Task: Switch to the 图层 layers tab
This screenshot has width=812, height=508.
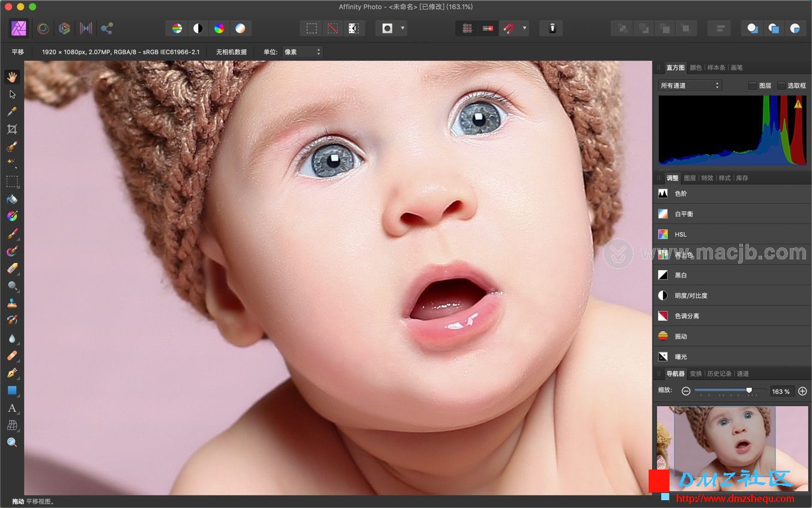Action: coord(689,178)
